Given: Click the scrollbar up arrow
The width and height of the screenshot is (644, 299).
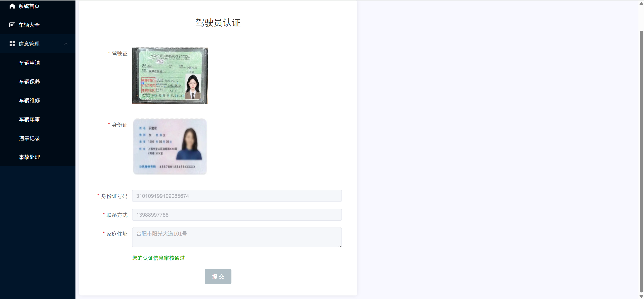Looking at the screenshot, I should [x=641, y=4].
